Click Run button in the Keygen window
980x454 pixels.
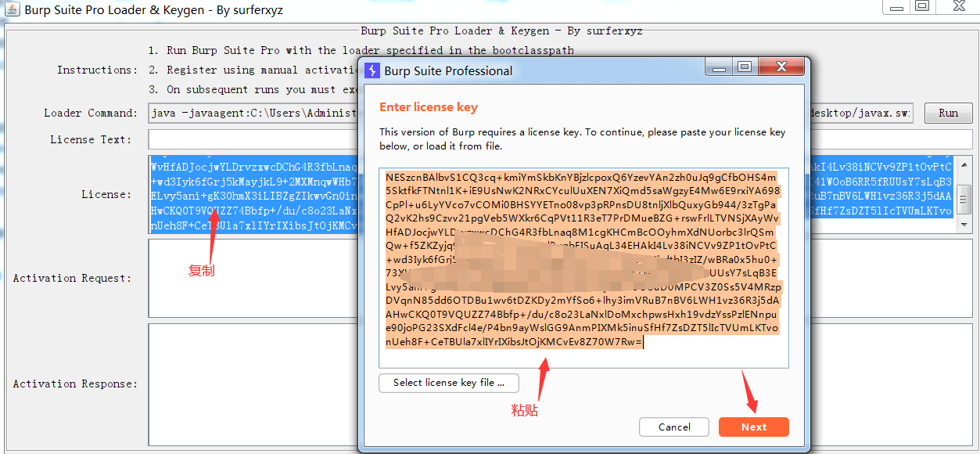click(948, 113)
